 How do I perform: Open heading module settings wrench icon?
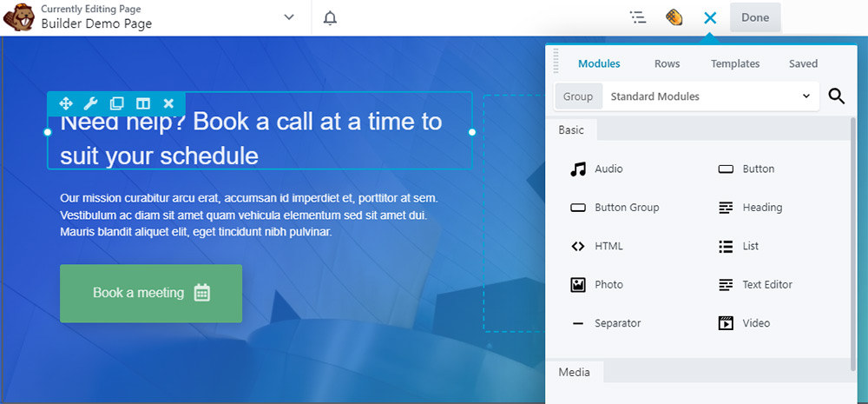[x=90, y=103]
